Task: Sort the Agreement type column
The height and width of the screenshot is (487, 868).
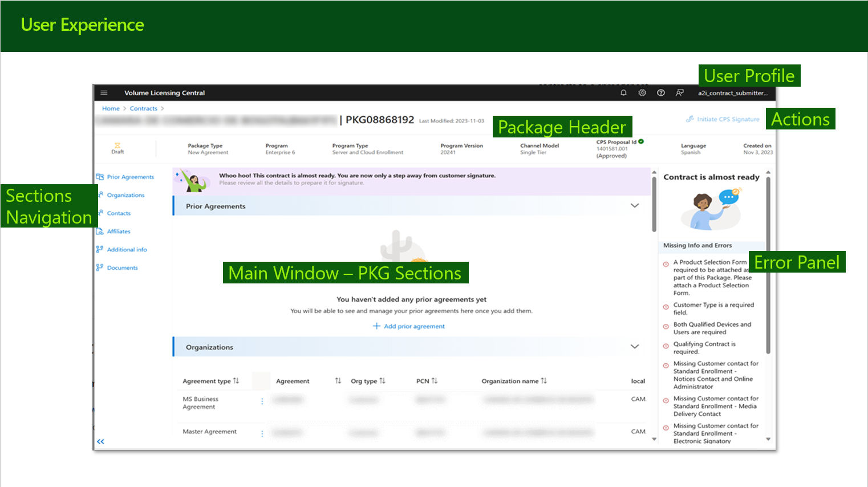Action: tap(236, 380)
